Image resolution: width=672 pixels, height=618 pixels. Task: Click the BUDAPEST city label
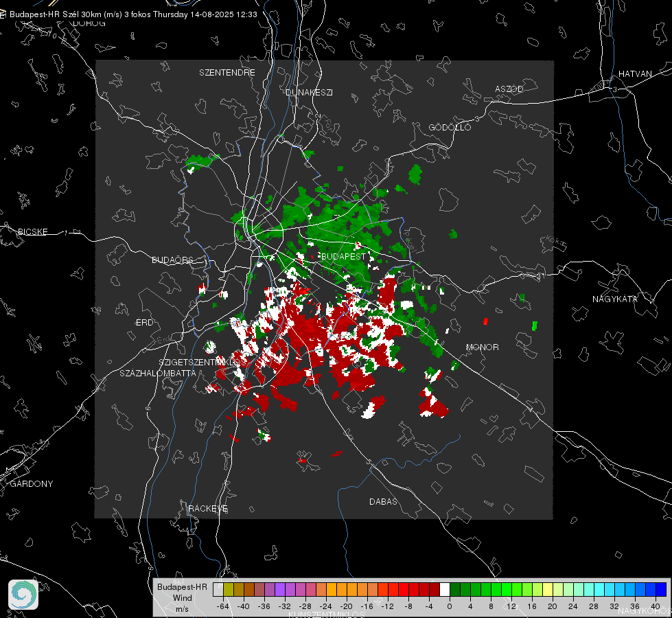click(343, 256)
